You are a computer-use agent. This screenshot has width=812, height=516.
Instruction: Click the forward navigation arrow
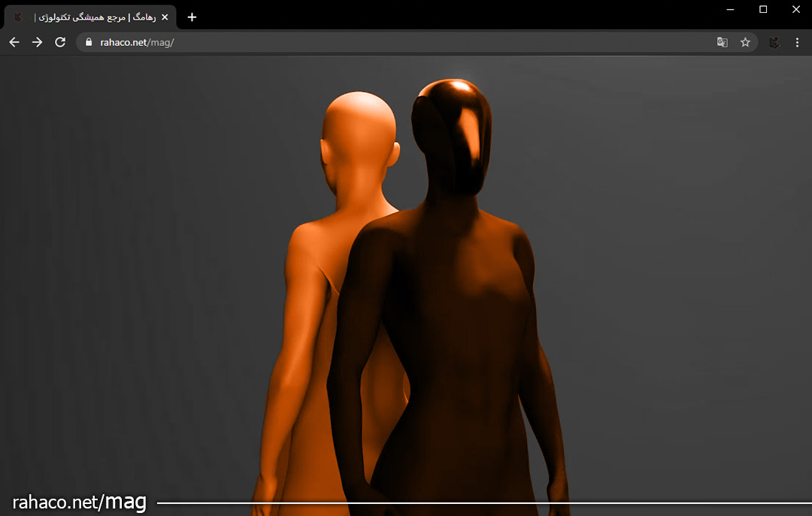tap(37, 42)
